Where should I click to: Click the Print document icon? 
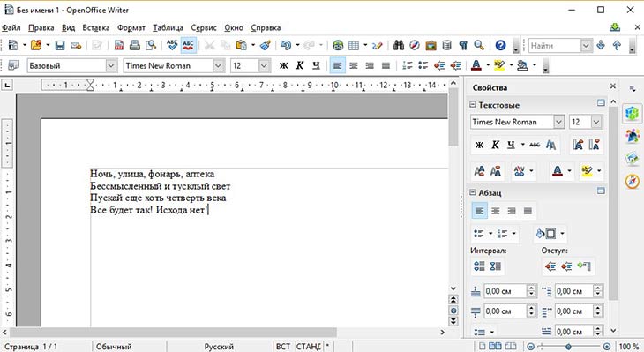pos(135,45)
